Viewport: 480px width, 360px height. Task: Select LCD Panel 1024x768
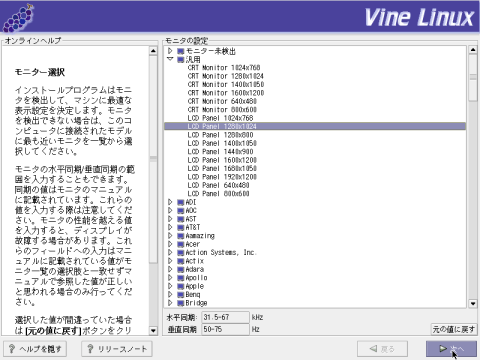click(x=220, y=118)
